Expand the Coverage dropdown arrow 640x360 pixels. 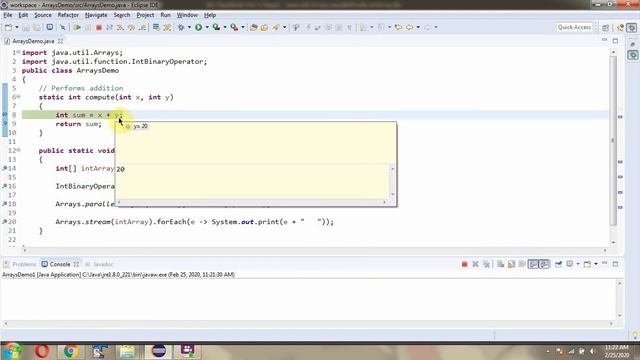tap(225, 27)
